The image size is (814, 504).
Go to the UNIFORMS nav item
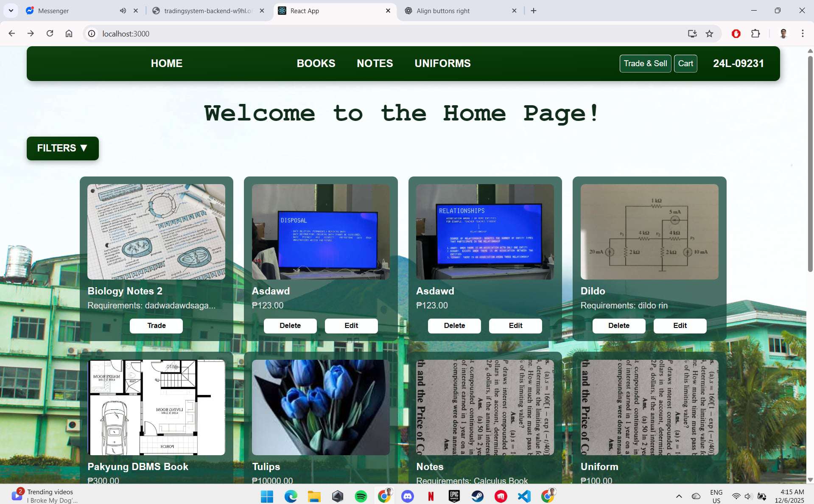pyautogui.click(x=442, y=63)
